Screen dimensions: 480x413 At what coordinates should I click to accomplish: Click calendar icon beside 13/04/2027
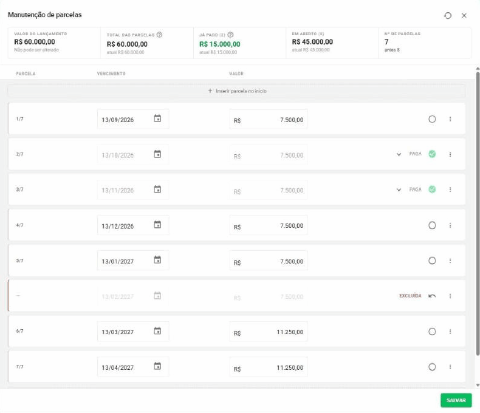157,366
